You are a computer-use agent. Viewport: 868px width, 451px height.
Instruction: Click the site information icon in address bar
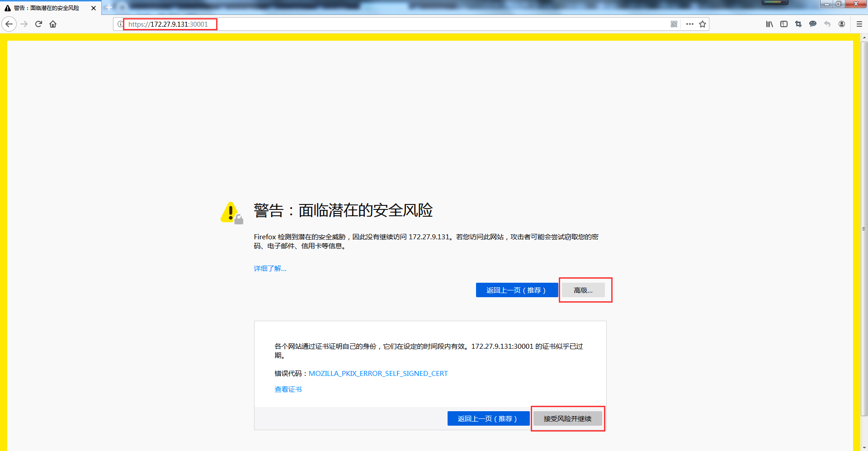[x=121, y=24]
